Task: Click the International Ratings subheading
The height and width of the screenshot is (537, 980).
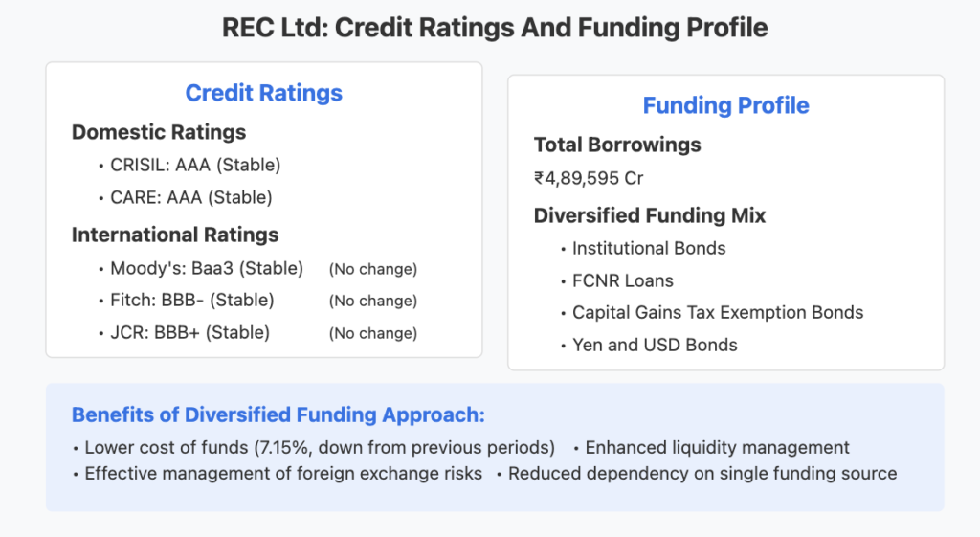Action: click(175, 235)
